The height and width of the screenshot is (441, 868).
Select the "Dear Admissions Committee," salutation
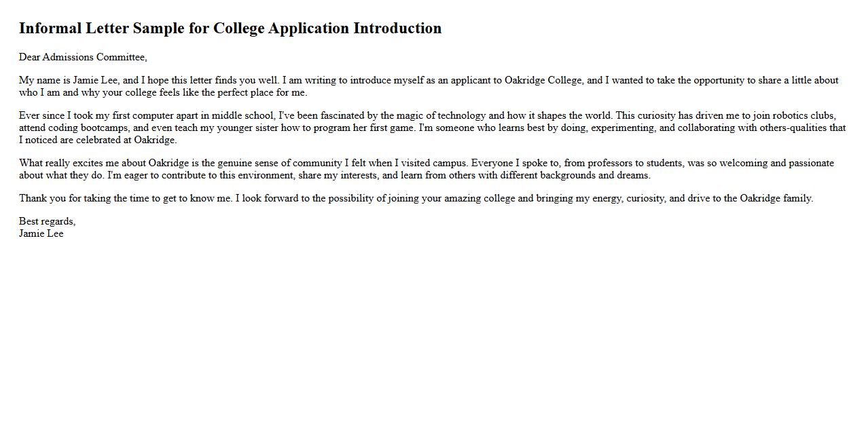83,57
